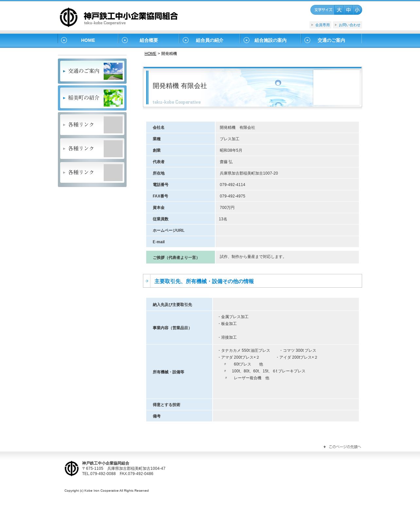Click the 13名 employee count value
The width and height of the screenshot is (420, 510).
pyautogui.click(x=223, y=219)
